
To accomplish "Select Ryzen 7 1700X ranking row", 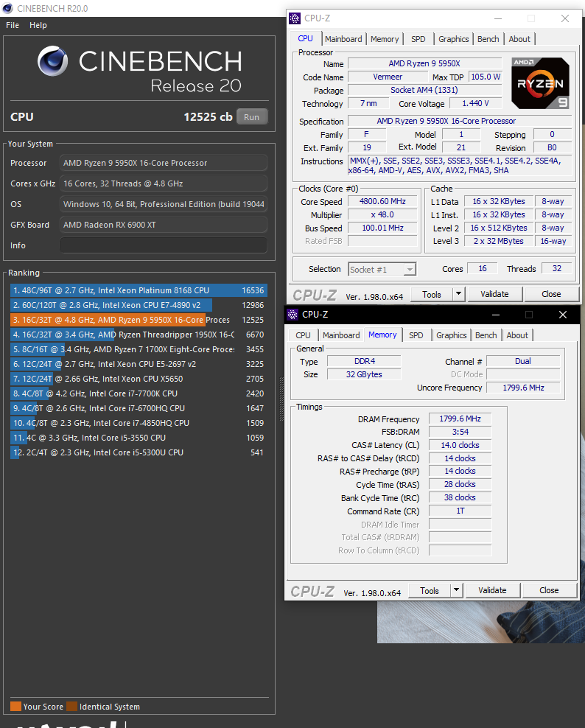I will 139,349.
